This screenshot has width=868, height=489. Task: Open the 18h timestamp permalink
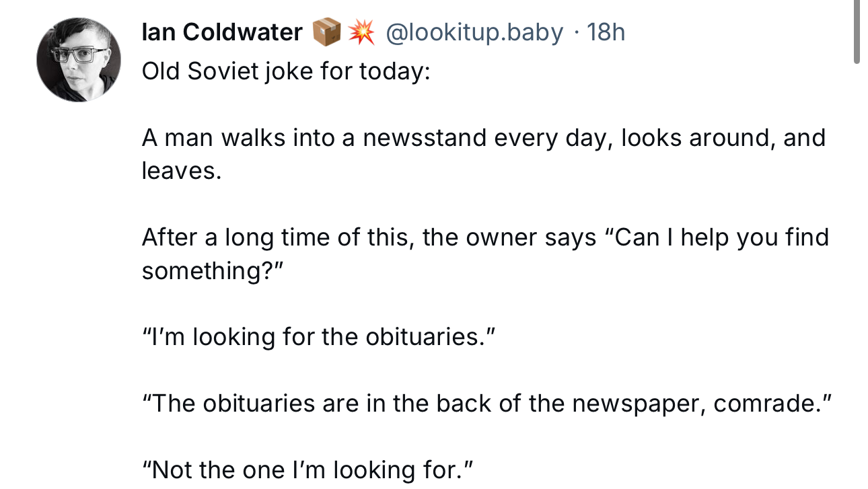click(606, 32)
